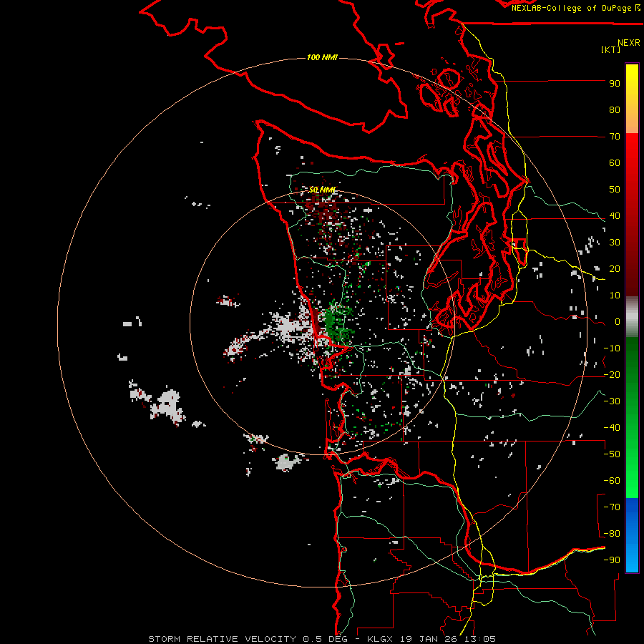This screenshot has width=644, height=644.
Task: Click the 70 value on velocity scale
Action: point(615,137)
